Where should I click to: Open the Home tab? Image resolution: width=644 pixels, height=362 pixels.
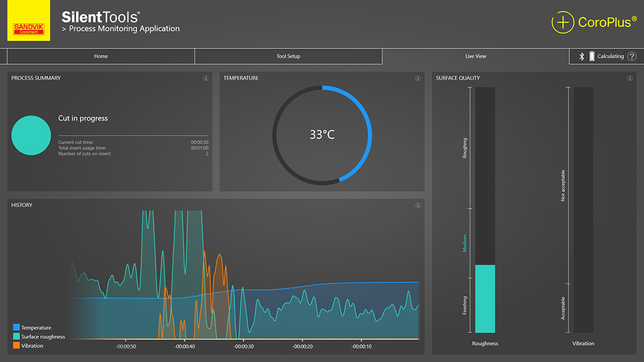coord(101,56)
